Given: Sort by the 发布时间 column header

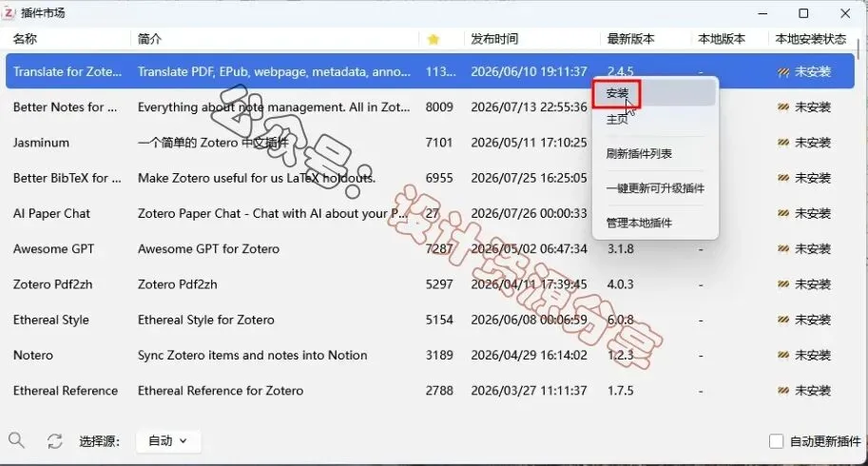Looking at the screenshot, I should point(494,39).
